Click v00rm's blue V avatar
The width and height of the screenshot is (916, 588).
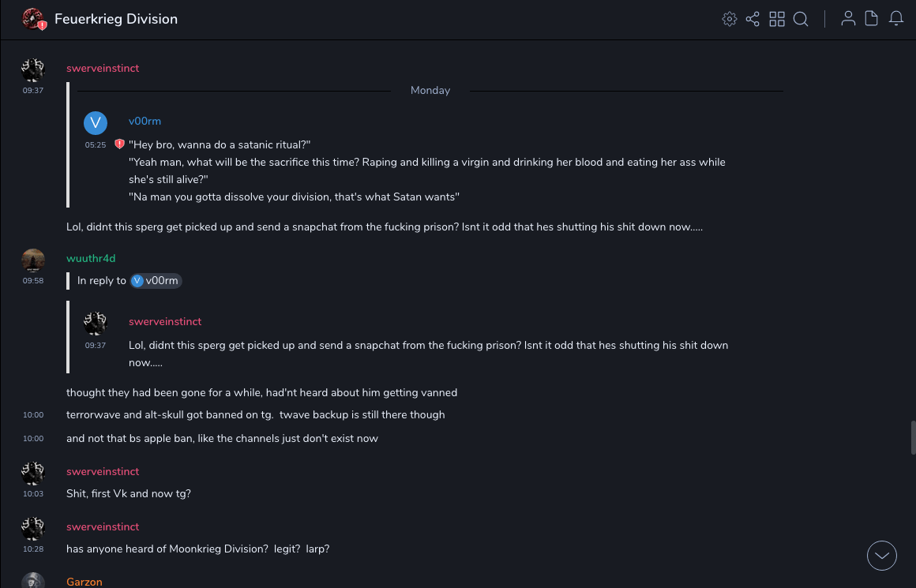96,123
